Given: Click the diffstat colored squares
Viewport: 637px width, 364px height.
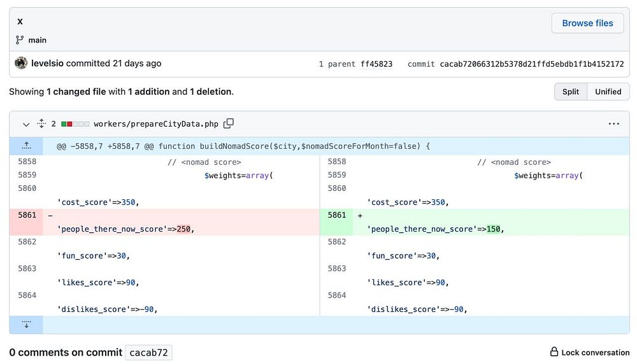Looking at the screenshot, I should (x=75, y=124).
